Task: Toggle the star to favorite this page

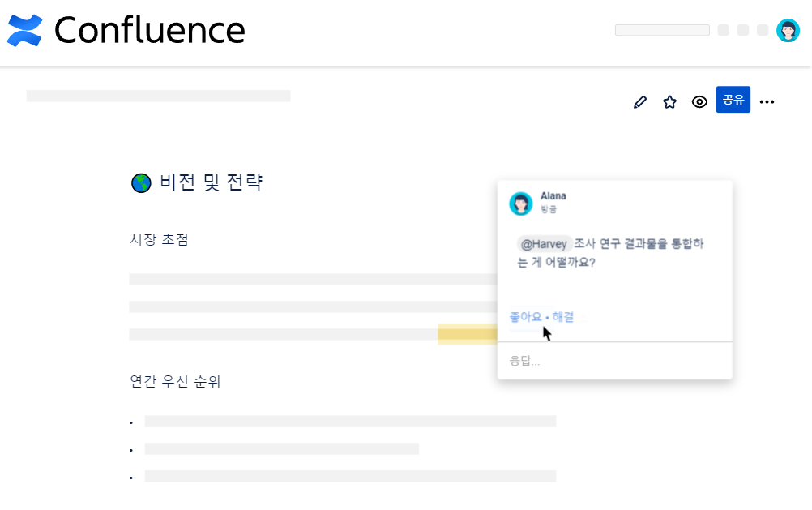Action: 669,101
